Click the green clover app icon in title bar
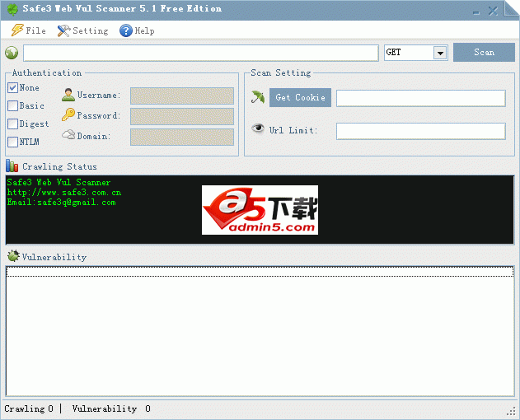This screenshot has width=520, height=420. (12, 9)
